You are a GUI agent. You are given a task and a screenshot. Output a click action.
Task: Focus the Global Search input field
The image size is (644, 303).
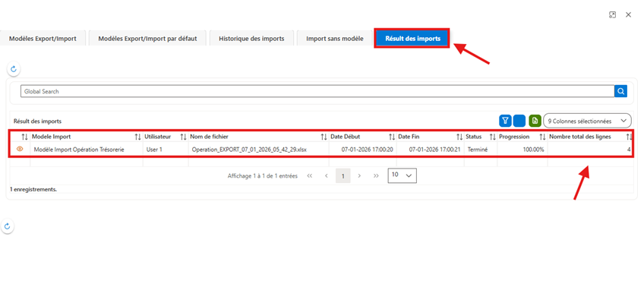(x=317, y=91)
